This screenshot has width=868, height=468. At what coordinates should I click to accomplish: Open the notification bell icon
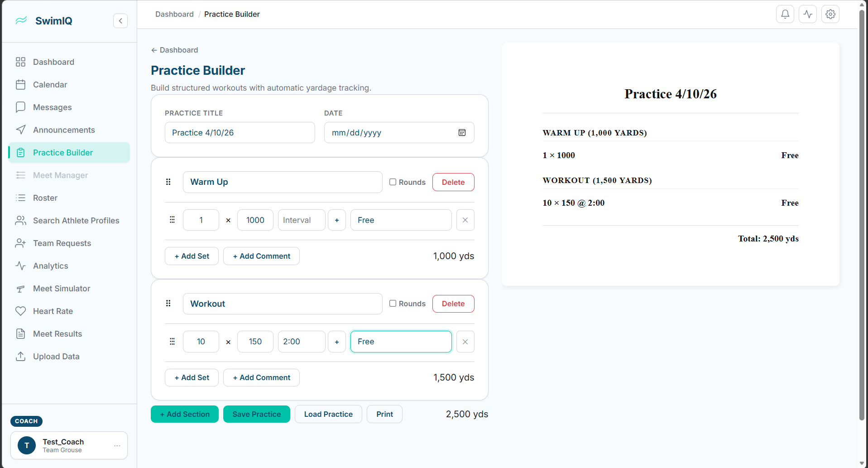pos(785,14)
